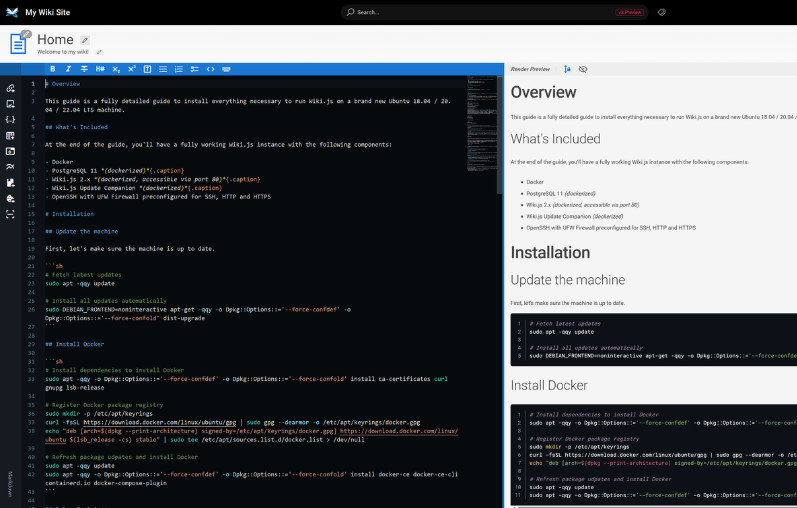797x508 pixels.
Task: Insert a task checklist
Action: [195, 69]
